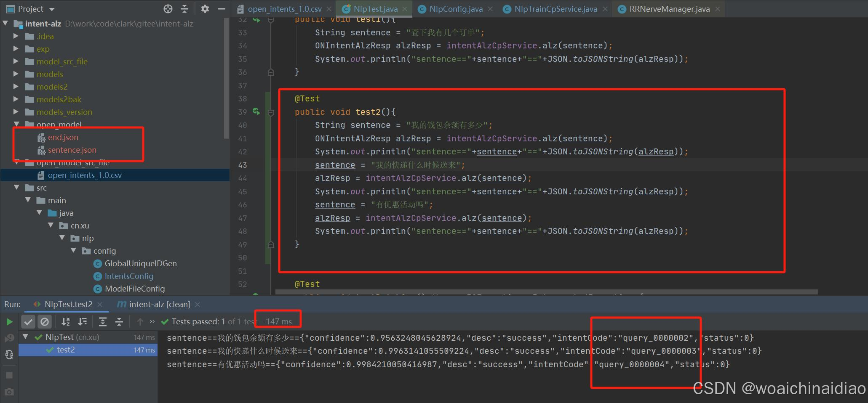Click the alzResp variable on line 41
Screen dimensions: 868x403
click(413, 138)
